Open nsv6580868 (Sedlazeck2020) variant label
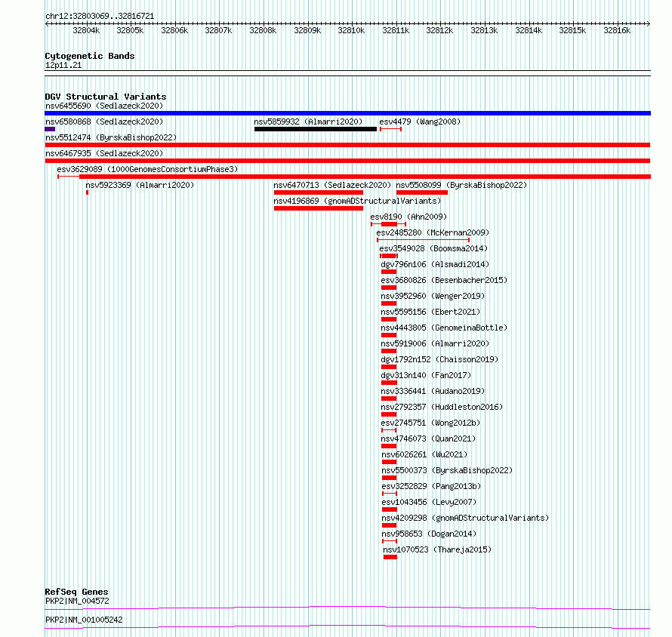Screen dimensions: 672x637 click(104, 122)
